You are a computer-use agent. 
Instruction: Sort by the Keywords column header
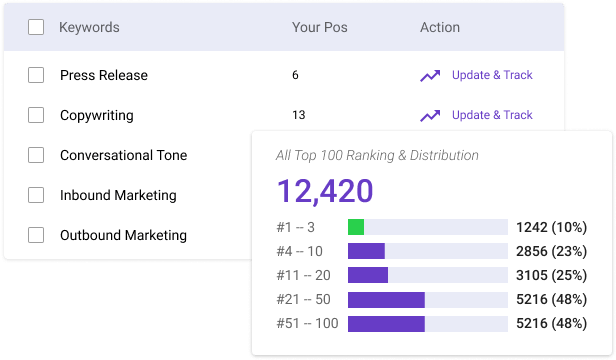89,27
